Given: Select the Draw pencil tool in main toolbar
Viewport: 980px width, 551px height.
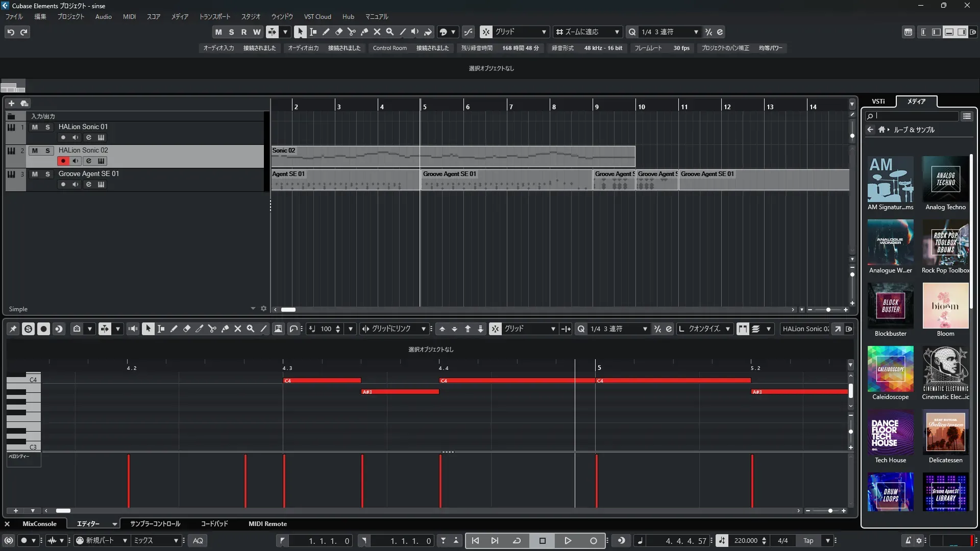Looking at the screenshot, I should point(326,32).
